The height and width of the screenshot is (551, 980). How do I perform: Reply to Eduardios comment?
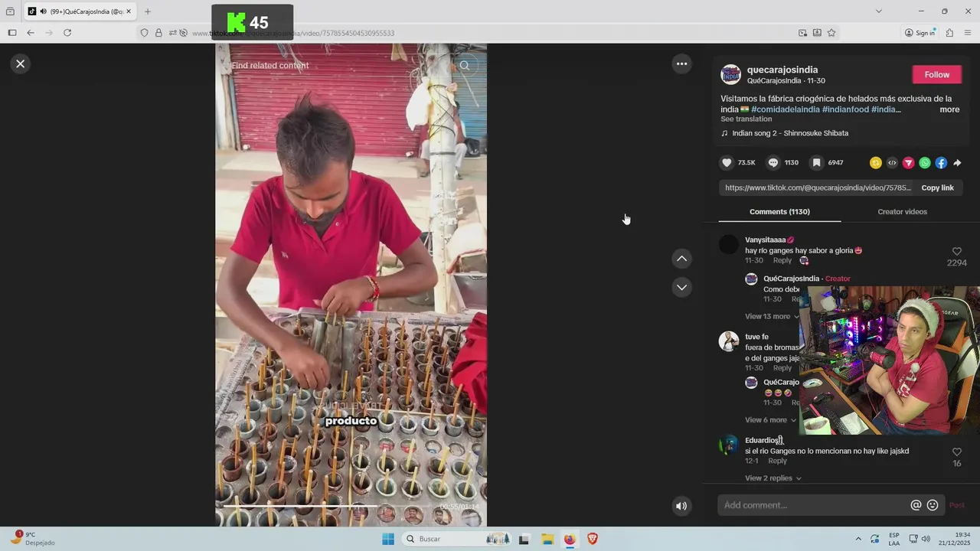(777, 461)
